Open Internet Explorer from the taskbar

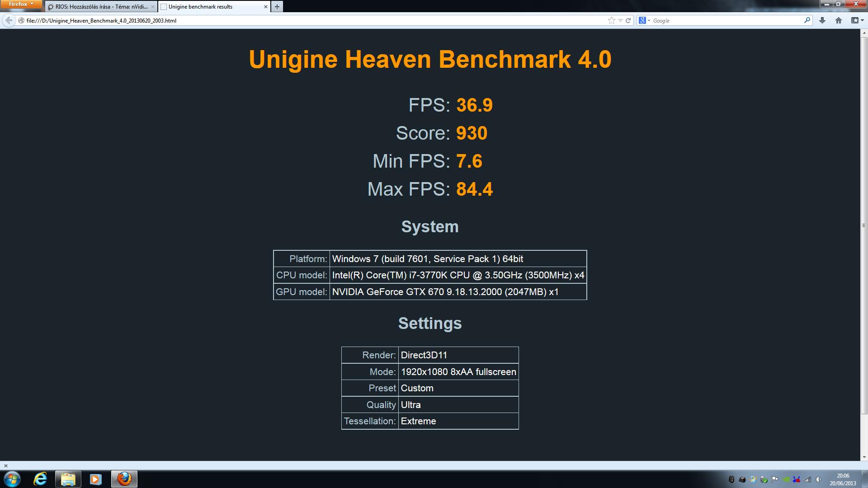coord(40,479)
